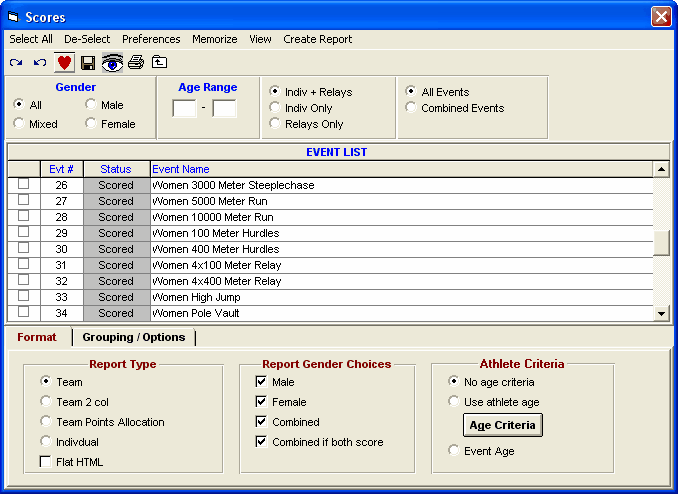Click the Scores window title icon

point(13,17)
